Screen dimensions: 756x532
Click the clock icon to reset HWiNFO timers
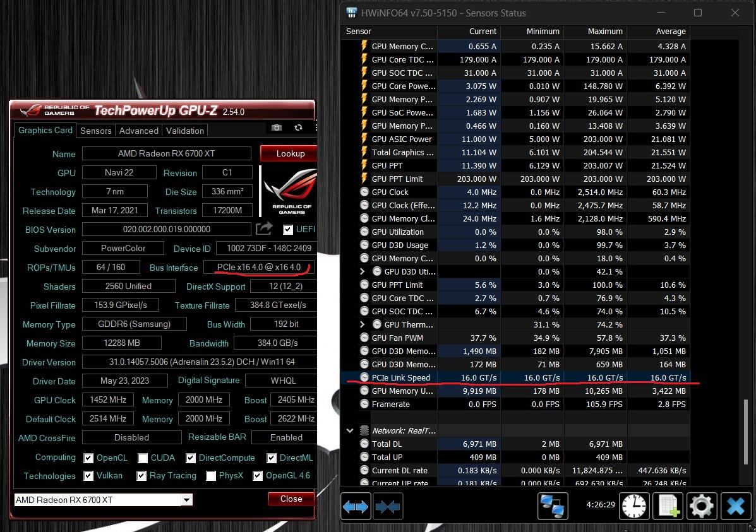(634, 507)
